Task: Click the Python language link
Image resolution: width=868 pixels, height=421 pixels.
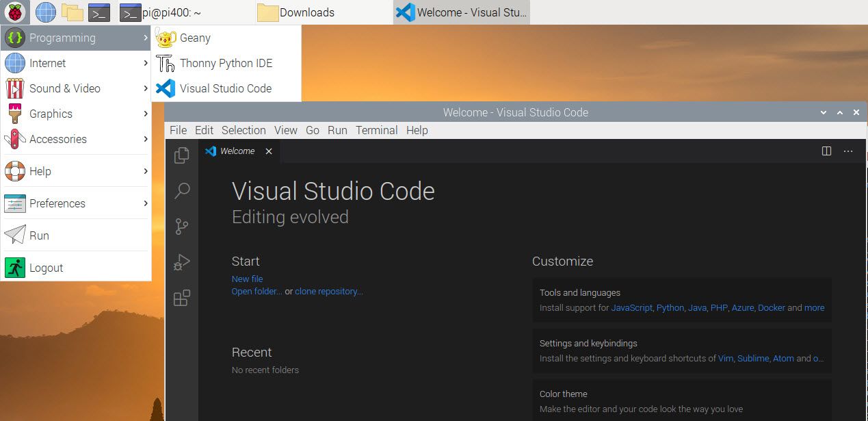Action: [x=670, y=307]
